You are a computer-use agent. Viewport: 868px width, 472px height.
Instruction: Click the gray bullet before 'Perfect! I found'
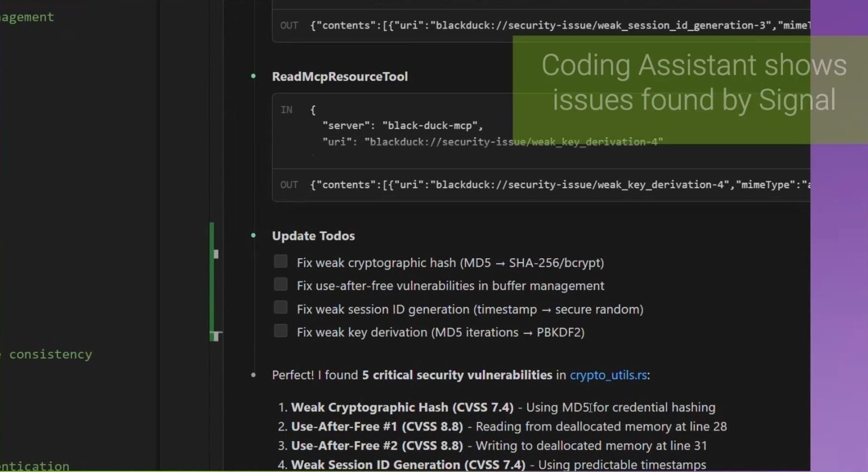click(253, 375)
